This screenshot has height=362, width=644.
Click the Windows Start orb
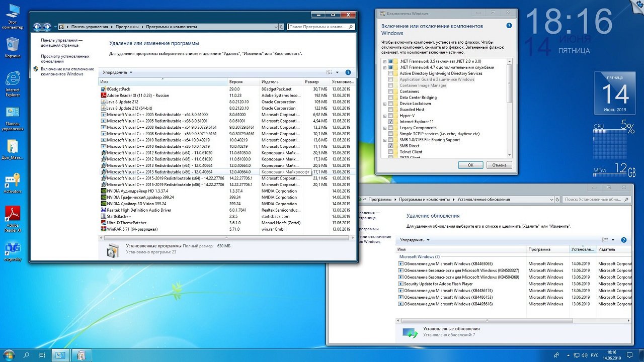pyautogui.click(x=9, y=355)
